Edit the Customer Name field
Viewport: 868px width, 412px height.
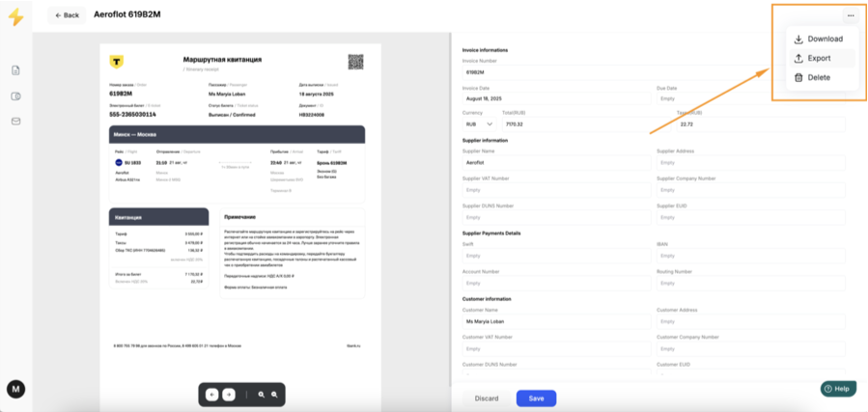(x=556, y=321)
